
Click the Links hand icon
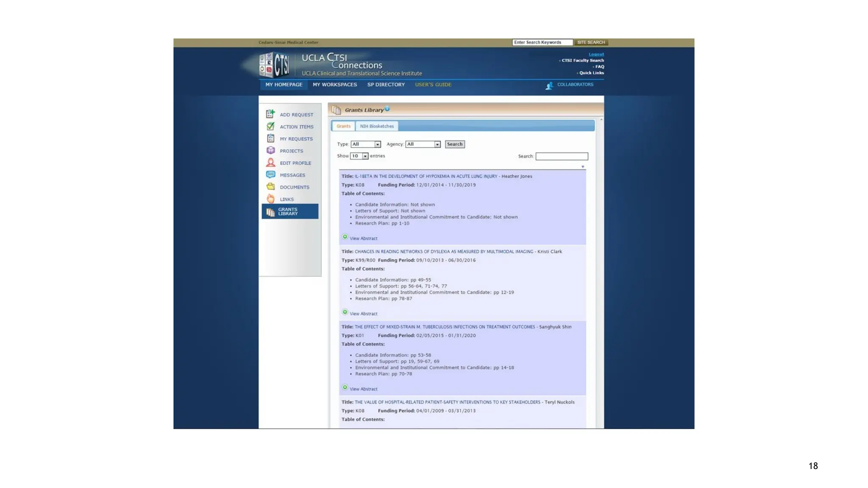point(270,199)
